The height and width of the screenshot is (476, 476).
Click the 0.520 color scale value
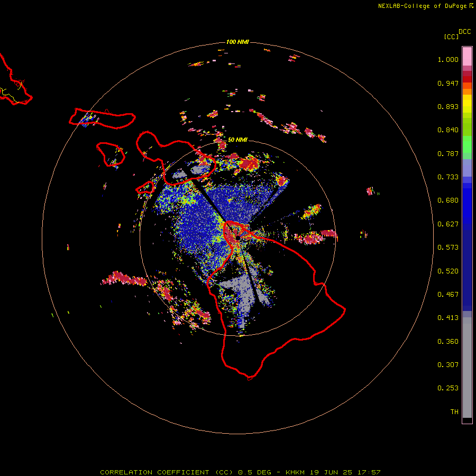pos(448,271)
